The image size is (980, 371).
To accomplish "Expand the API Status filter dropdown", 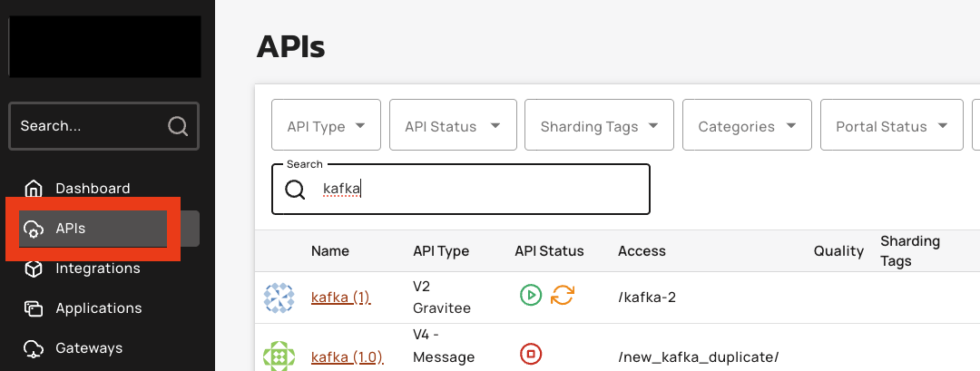I will coord(453,126).
